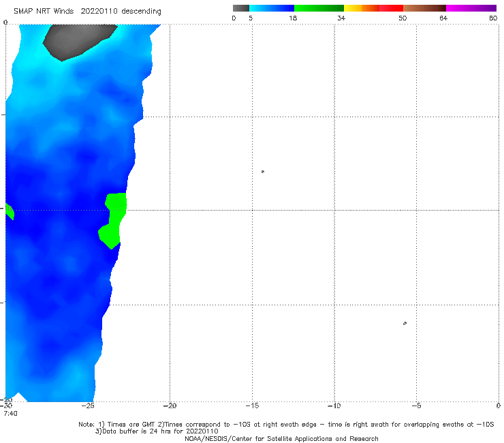The image size is (504, 443).
Task: Click the longitude label '-25'
Action: [x=88, y=406]
